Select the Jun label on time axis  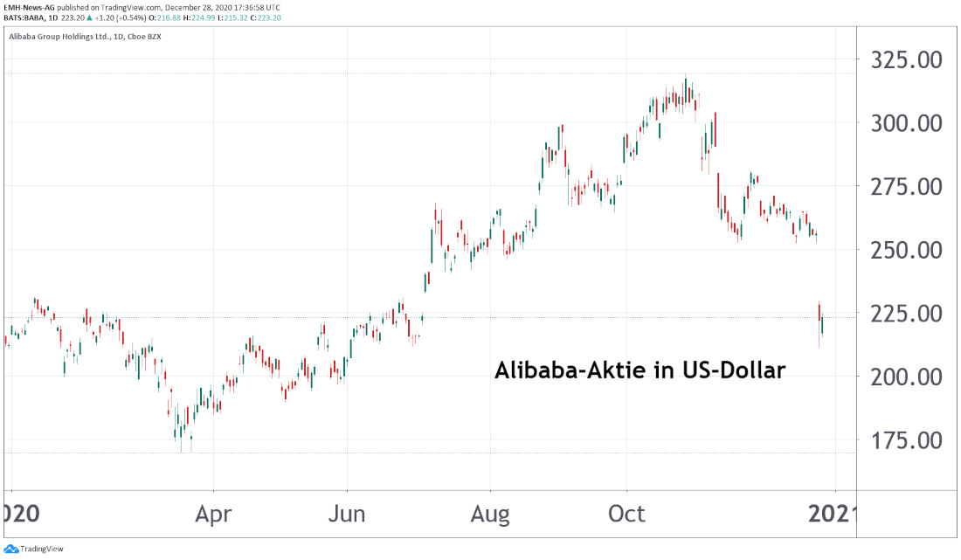347,513
